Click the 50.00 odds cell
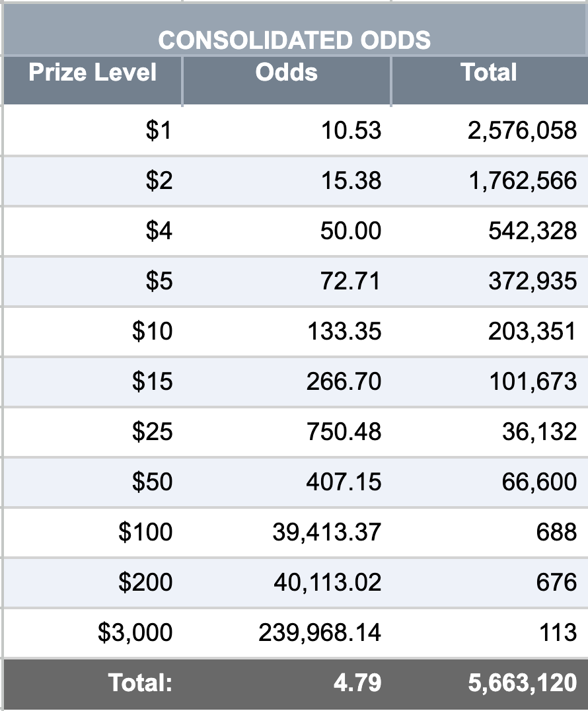The image size is (588, 711). [x=287, y=231]
